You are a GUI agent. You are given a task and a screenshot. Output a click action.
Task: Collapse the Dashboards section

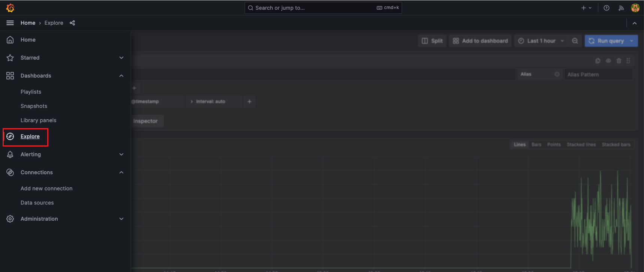[121, 76]
